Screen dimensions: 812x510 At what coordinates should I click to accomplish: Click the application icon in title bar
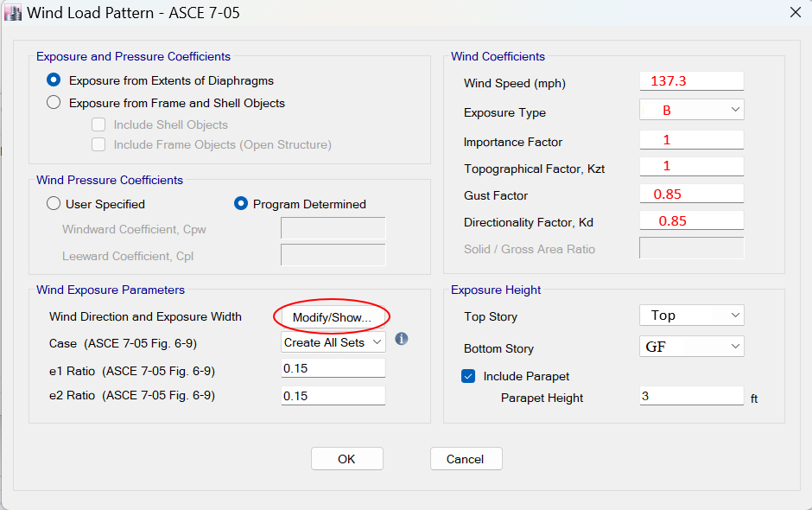coord(13,13)
